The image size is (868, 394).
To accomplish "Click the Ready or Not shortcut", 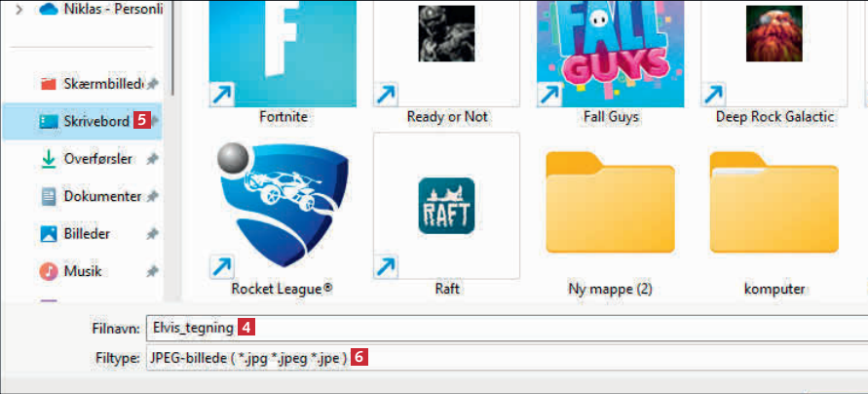I will click(446, 54).
